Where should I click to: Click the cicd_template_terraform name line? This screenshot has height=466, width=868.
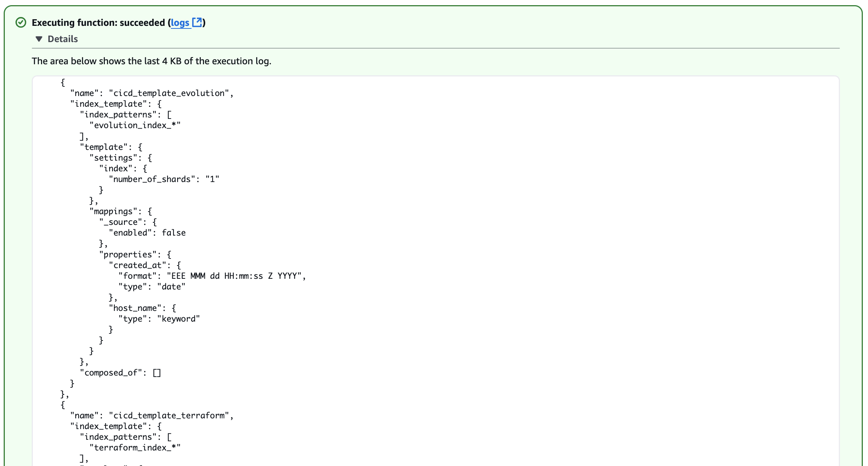(151, 415)
